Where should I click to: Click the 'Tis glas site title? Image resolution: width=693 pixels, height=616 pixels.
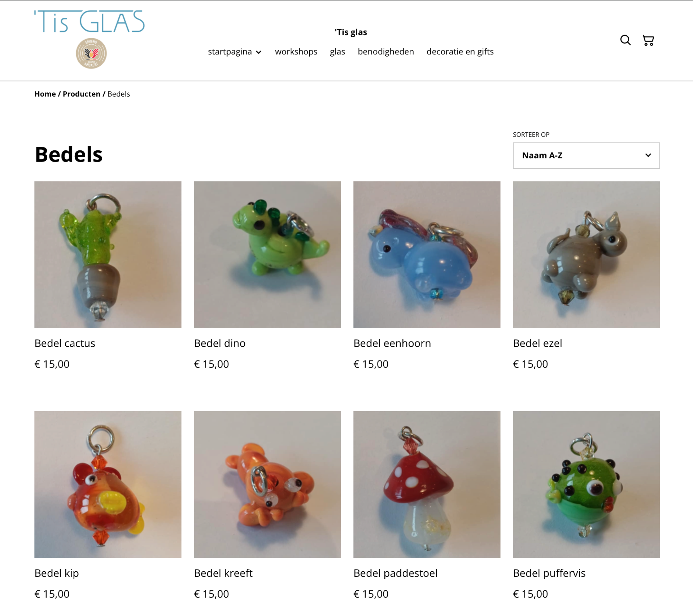pos(351,32)
